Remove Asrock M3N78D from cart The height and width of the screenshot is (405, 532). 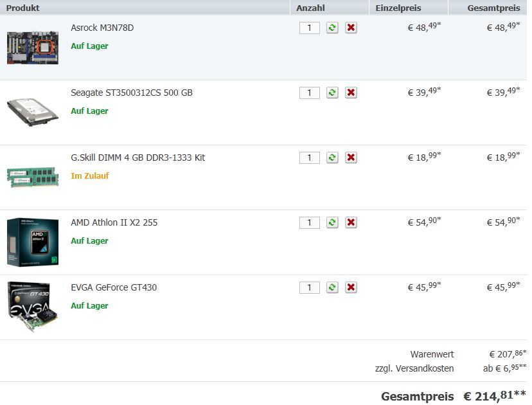(351, 28)
